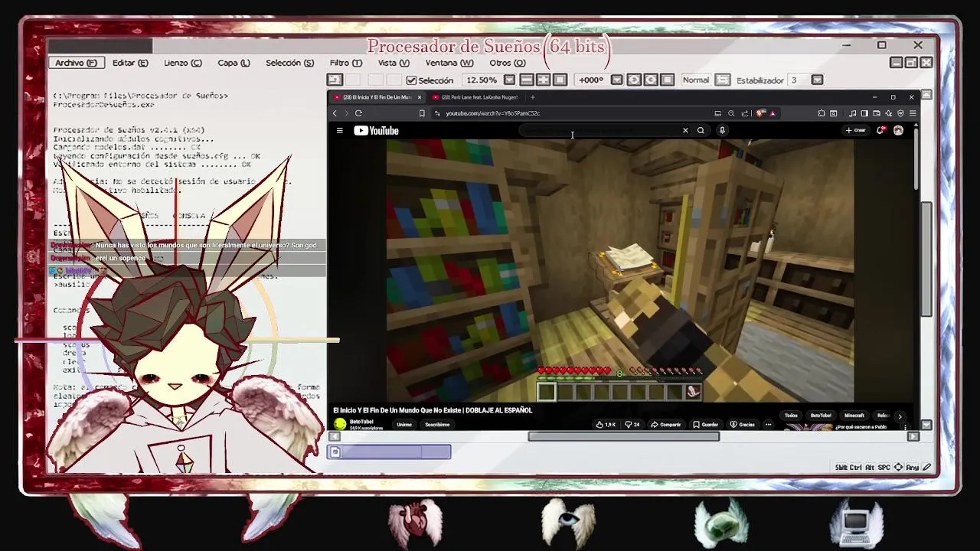Select the Todos filter chip
The height and width of the screenshot is (551, 980).
(x=791, y=416)
